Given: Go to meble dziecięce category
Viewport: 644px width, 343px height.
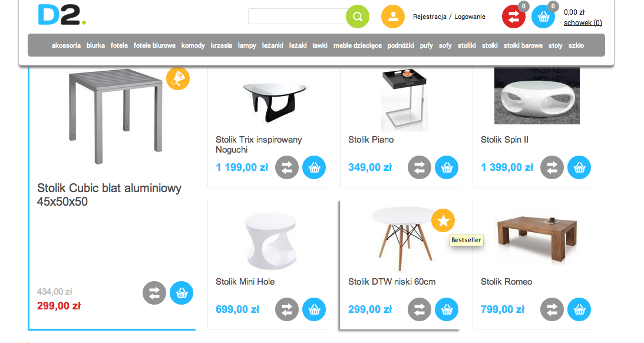Looking at the screenshot, I should pyautogui.click(x=357, y=45).
